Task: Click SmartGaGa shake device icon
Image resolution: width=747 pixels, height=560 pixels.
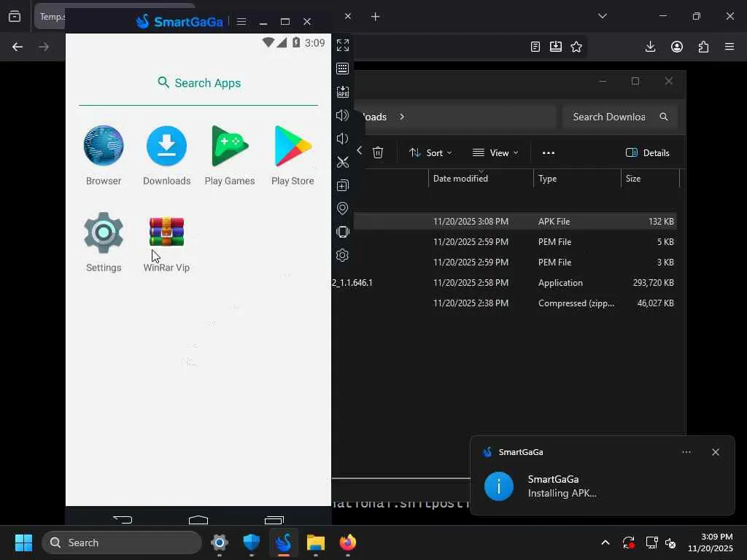Action: pyautogui.click(x=343, y=232)
